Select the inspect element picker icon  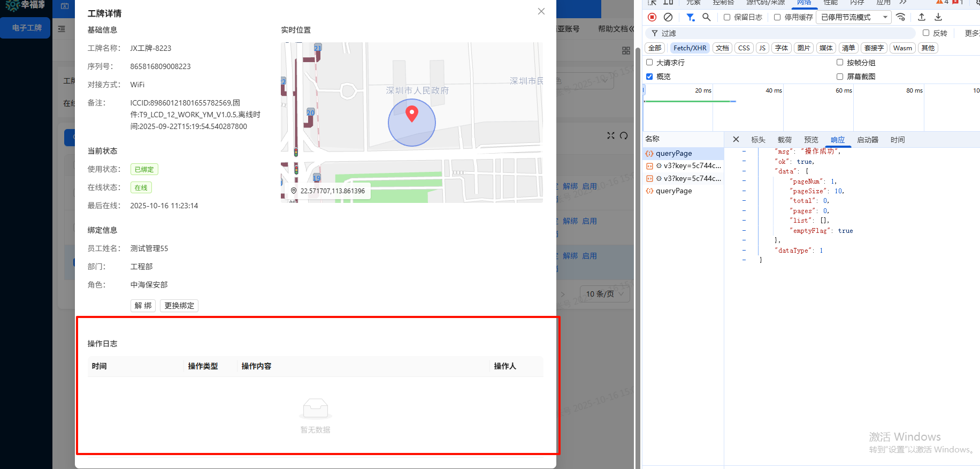(x=652, y=2)
